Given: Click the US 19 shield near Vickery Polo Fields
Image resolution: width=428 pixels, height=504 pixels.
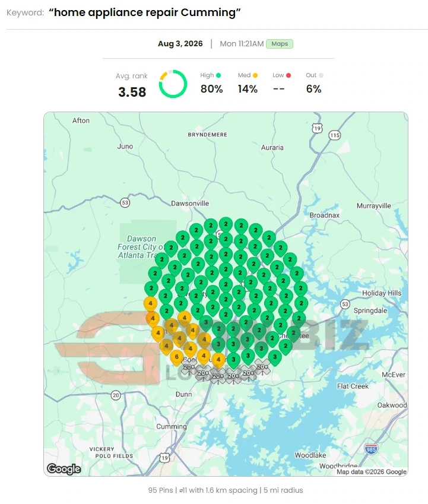Looking at the screenshot, I should [x=164, y=458].
